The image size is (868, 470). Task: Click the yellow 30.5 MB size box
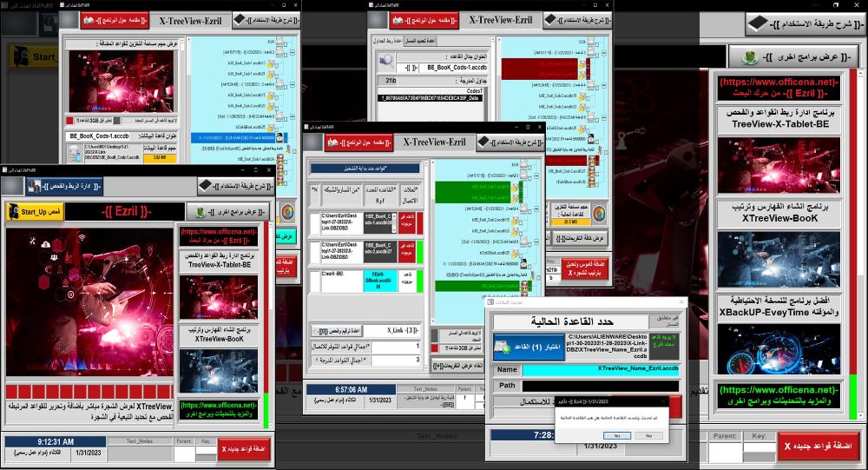click(x=569, y=222)
